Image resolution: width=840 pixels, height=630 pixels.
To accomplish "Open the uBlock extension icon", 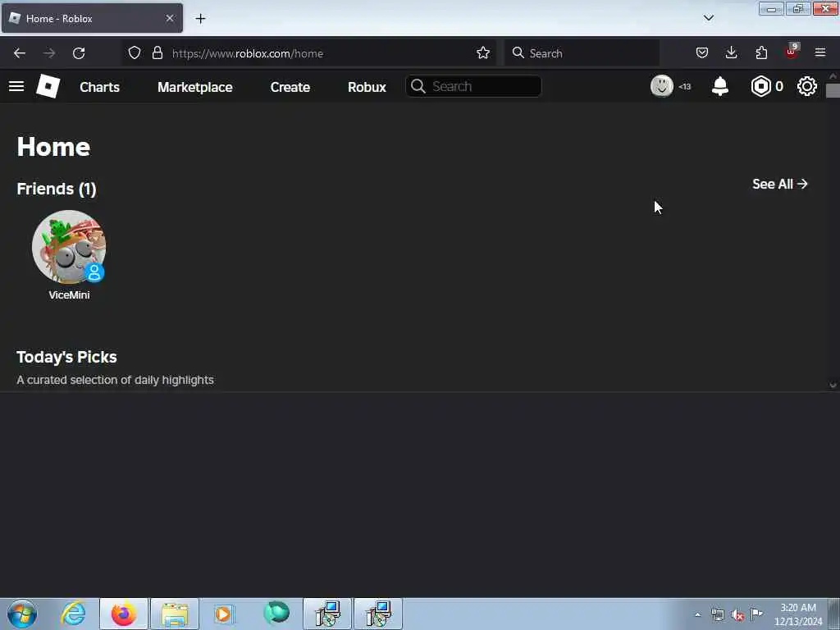I will [x=792, y=52].
